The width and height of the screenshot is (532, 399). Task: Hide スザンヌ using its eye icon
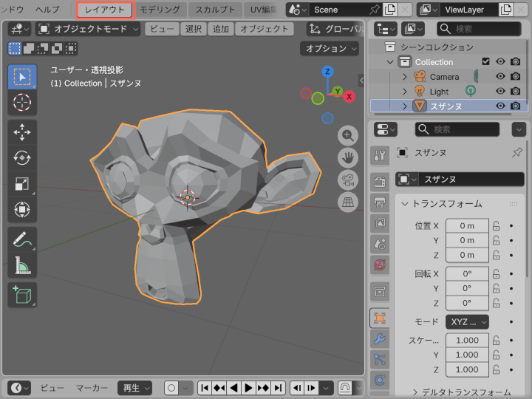click(500, 106)
